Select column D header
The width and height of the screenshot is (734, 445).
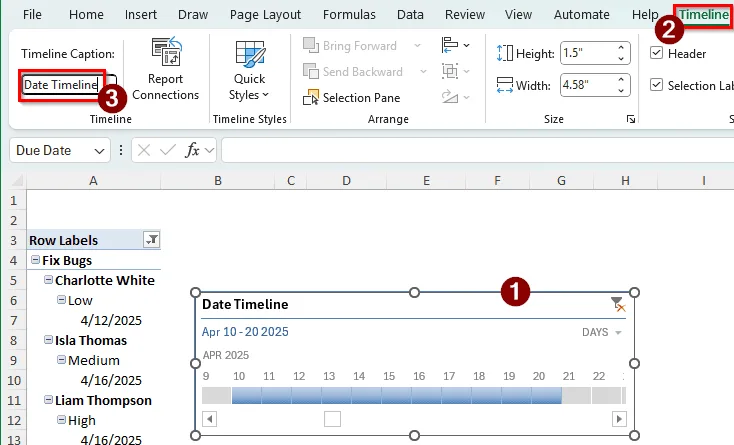click(346, 181)
